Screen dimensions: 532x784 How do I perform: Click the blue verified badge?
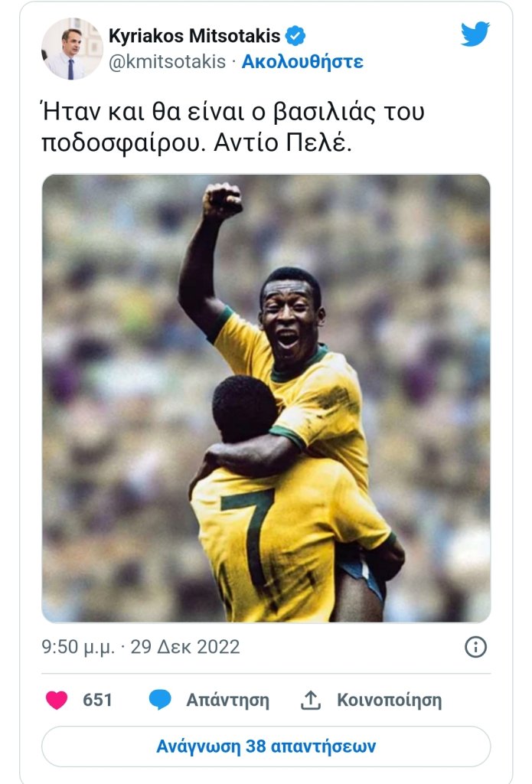(295, 36)
